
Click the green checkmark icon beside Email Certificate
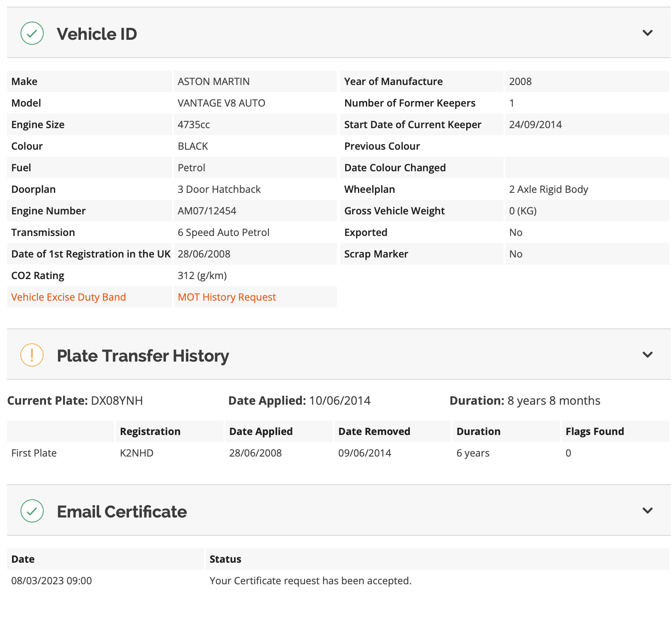click(x=32, y=511)
